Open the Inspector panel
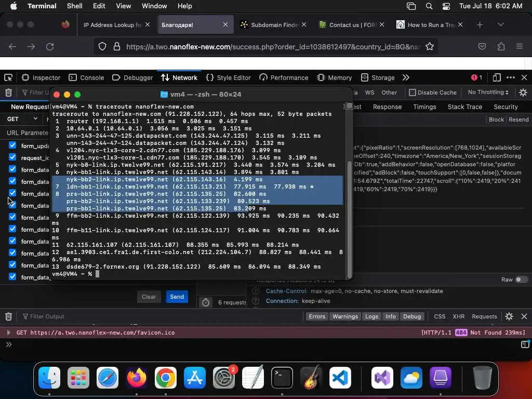The image size is (532, 399). pyautogui.click(x=41, y=78)
